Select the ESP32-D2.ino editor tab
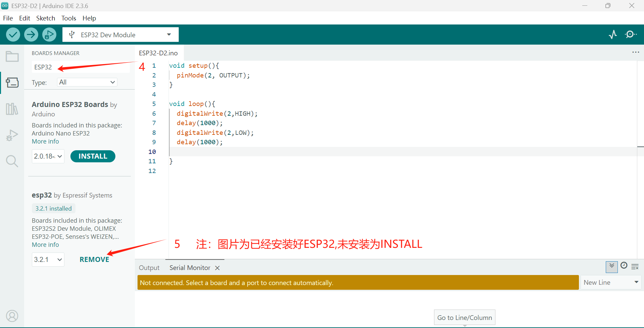 point(158,53)
